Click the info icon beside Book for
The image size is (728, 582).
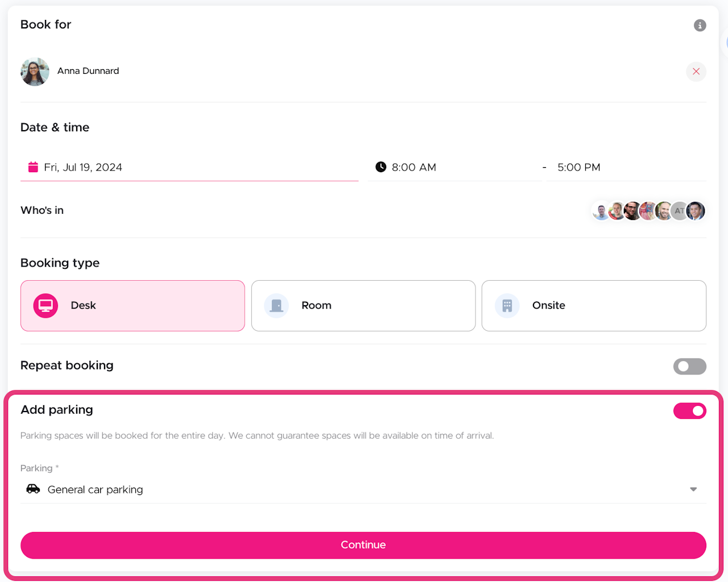click(700, 26)
